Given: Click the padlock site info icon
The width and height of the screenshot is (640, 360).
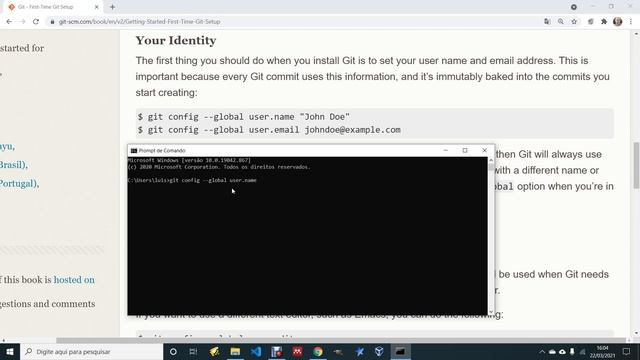Looking at the screenshot, I should click(52, 22).
